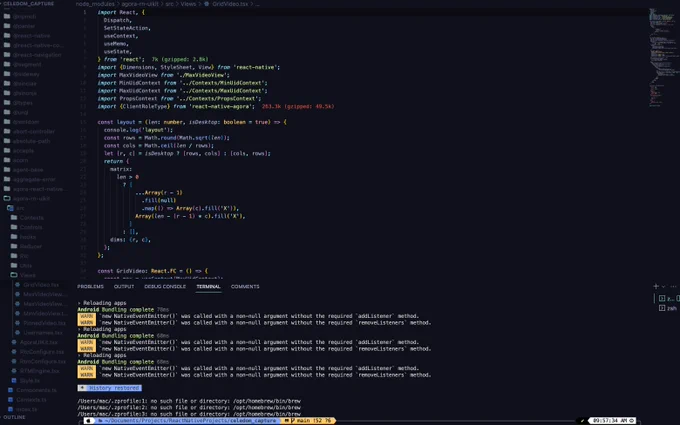Click the 'const GridVideo' code line
The height and width of the screenshot is (425, 680).
pyautogui.click(x=153, y=271)
